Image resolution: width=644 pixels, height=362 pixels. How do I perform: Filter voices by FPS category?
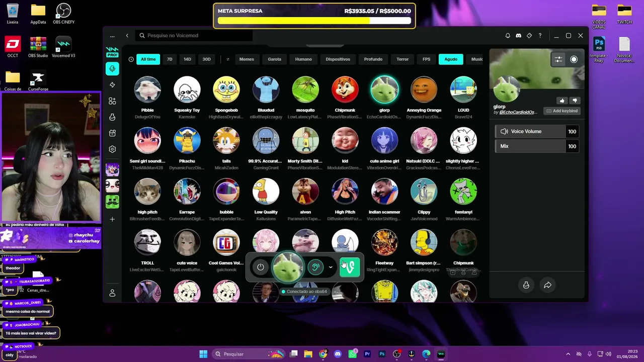pos(427,59)
